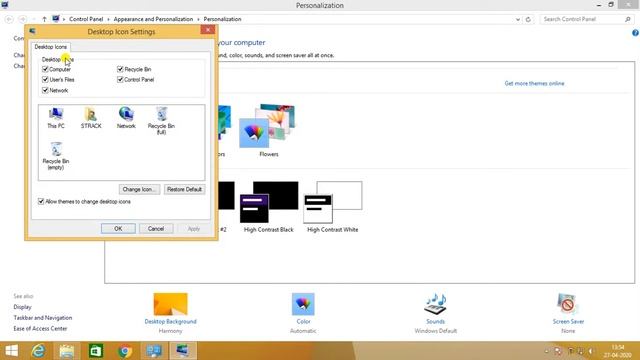Uncheck the User's Files checkbox
Image resolution: width=640 pixels, height=360 pixels.
[x=45, y=80]
